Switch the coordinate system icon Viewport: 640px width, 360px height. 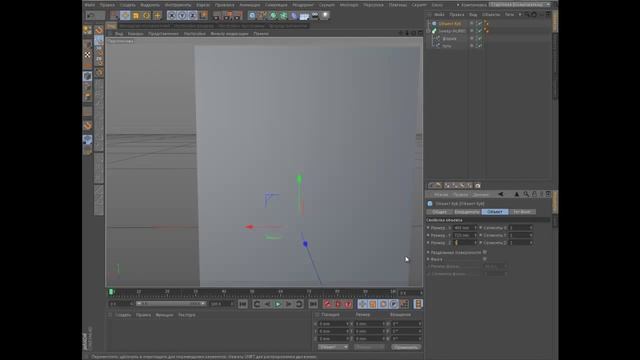203,16
